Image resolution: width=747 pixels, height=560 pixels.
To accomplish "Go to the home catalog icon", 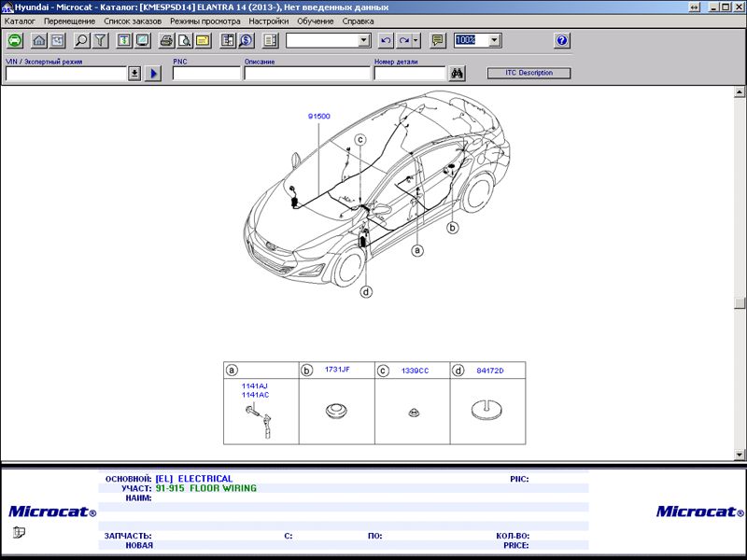I will (39, 40).
